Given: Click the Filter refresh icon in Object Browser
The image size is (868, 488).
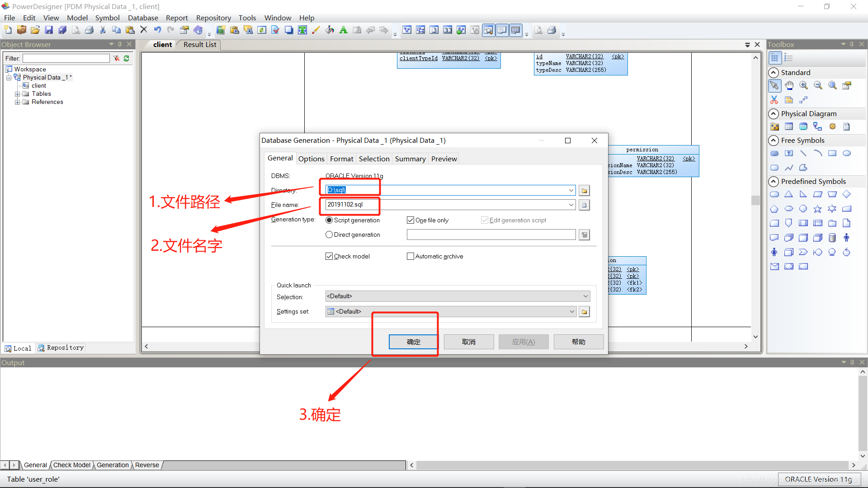Looking at the screenshot, I should pos(127,58).
